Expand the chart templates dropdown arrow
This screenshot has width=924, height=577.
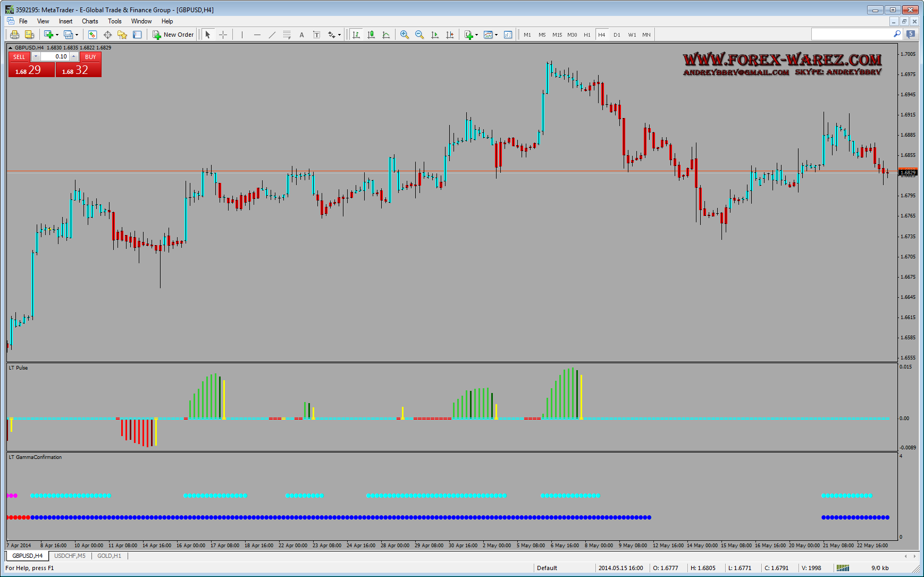(x=497, y=35)
